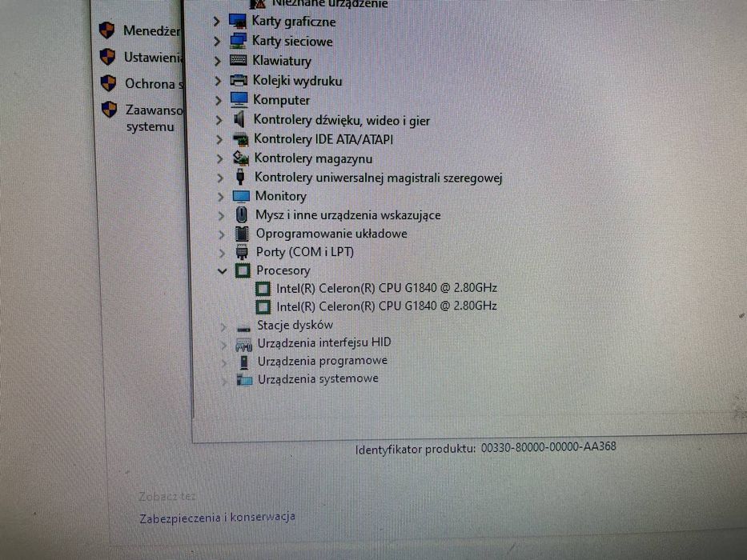
Task: Select the Klawiatury label
Action: pos(282,61)
